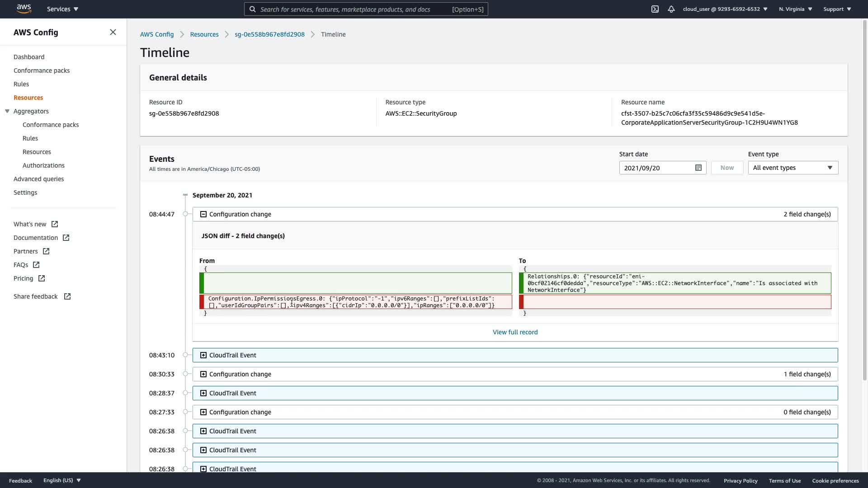Image resolution: width=868 pixels, height=488 pixels.
Task: Click external link icon next to Documentation
Action: pos(66,238)
